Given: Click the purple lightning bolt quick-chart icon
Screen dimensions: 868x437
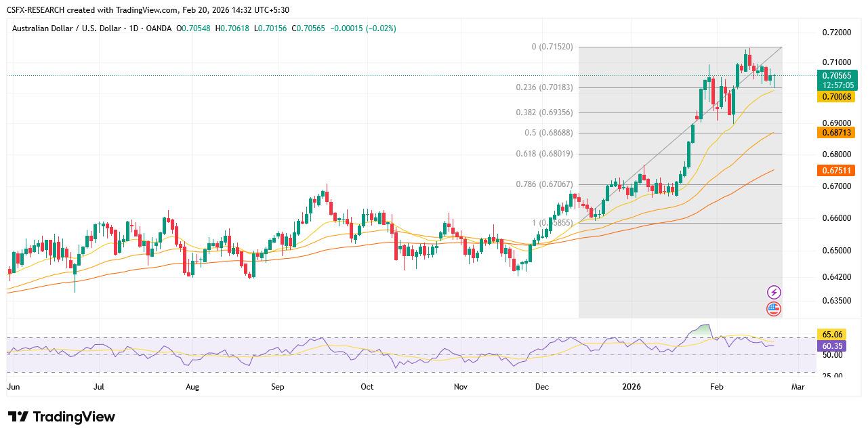Looking at the screenshot, I should tap(773, 292).
